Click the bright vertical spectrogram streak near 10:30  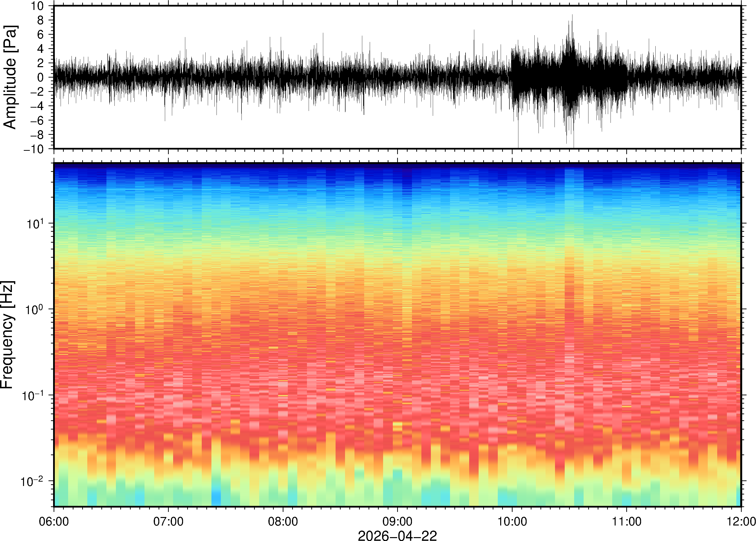click(569, 283)
